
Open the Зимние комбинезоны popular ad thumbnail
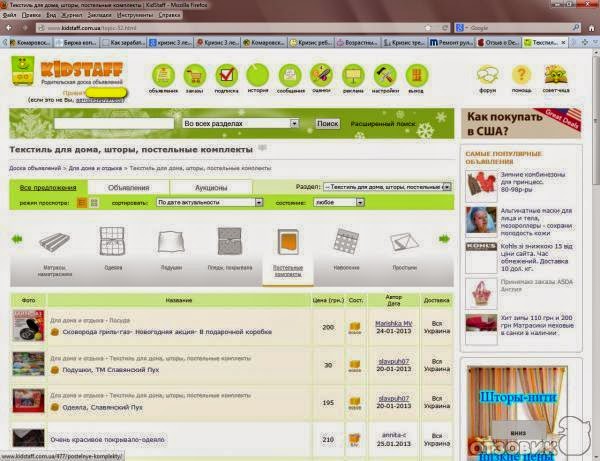click(x=481, y=186)
